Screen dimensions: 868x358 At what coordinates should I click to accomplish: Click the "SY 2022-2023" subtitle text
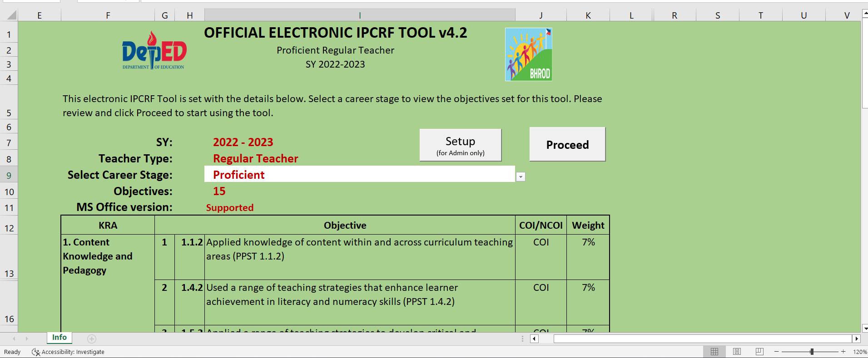coord(335,64)
